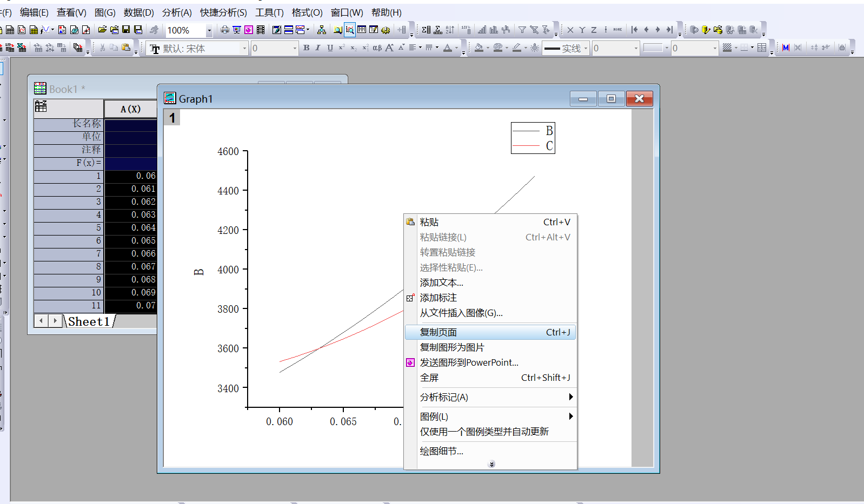Screen dimensions: 864x504
Task: Expand 图例(L) submenu arrow
Action: 570,416
